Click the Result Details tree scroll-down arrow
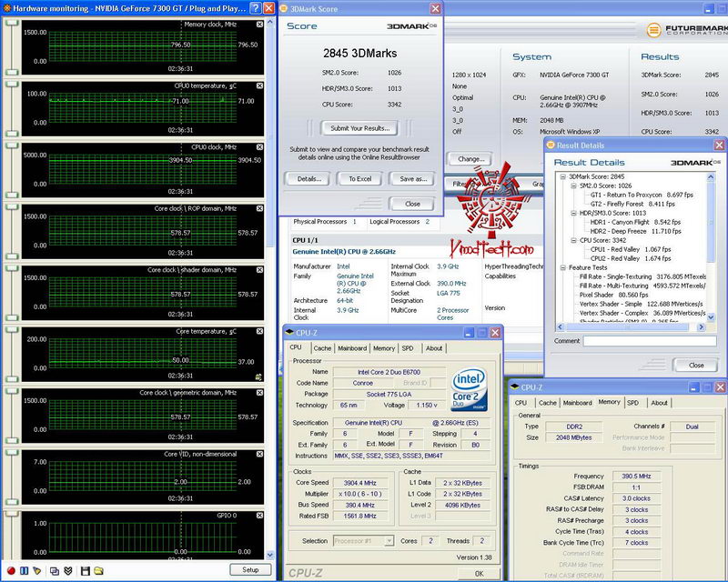 coord(711,317)
